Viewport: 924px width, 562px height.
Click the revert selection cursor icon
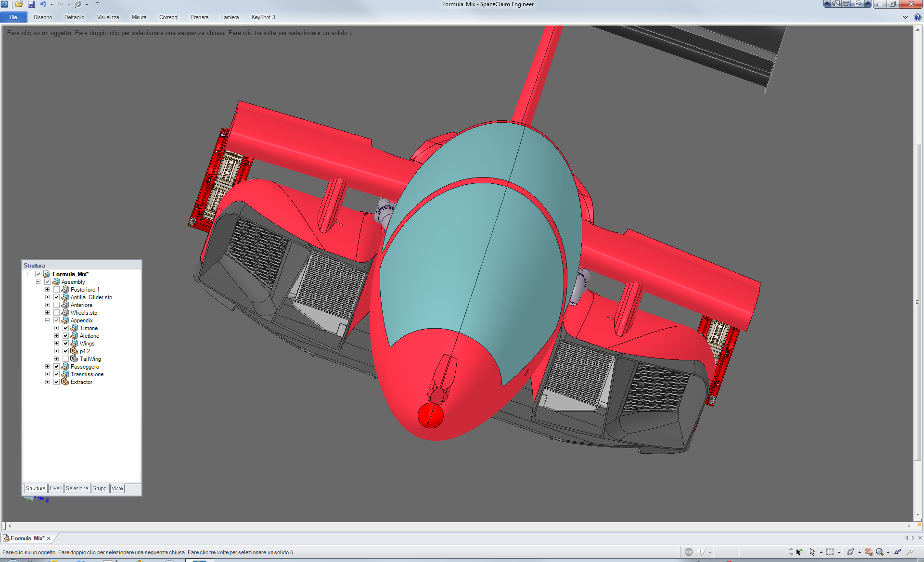[x=799, y=552]
